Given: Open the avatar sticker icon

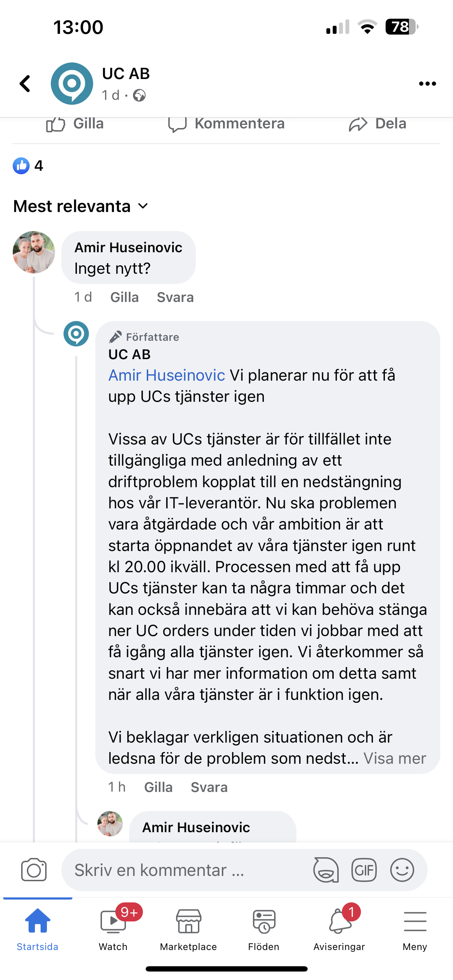Looking at the screenshot, I should [326, 870].
